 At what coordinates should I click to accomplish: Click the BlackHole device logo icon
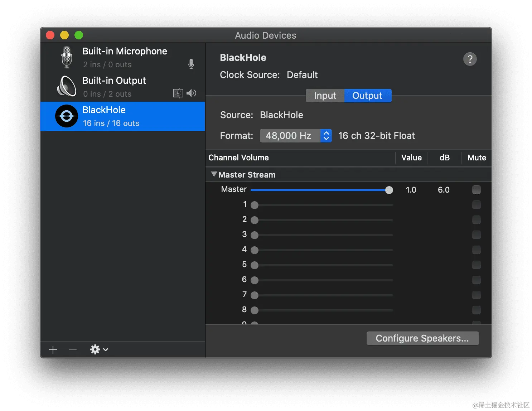pyautogui.click(x=67, y=116)
